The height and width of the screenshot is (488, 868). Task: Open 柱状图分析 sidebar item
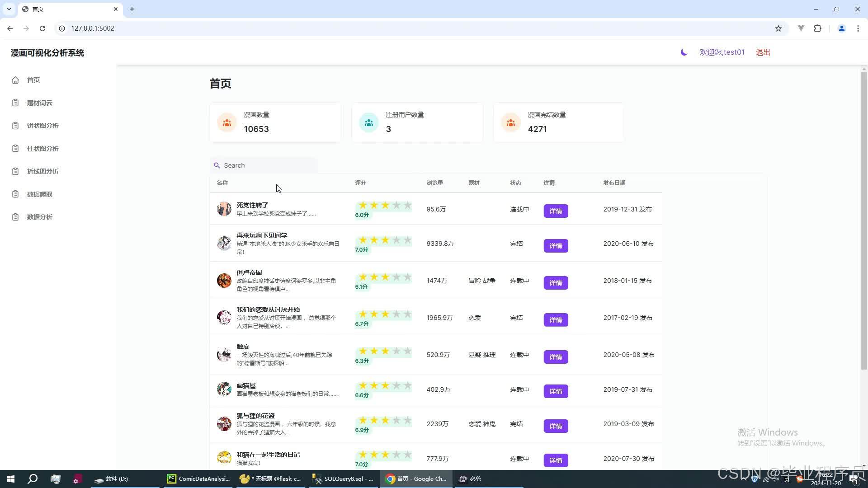point(42,149)
